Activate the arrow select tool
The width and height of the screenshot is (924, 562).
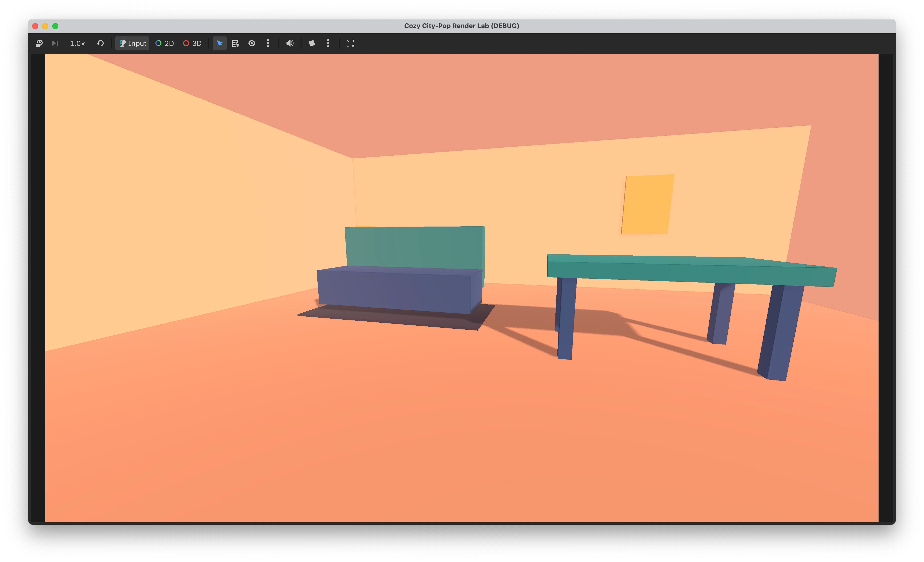(219, 43)
